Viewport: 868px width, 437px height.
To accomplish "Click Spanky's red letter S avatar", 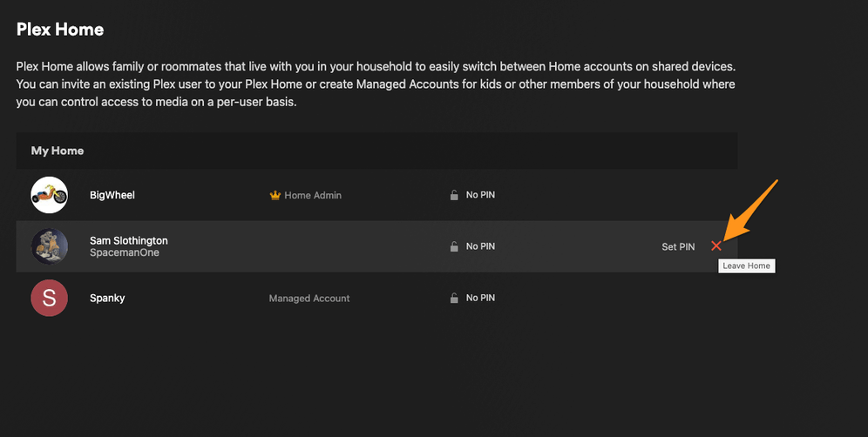I will (50, 298).
